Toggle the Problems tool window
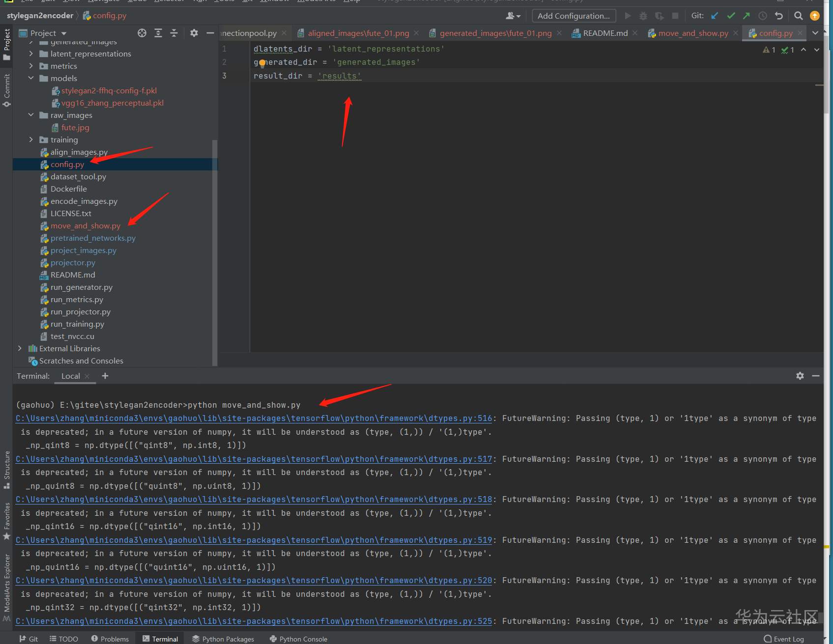Viewport: 833px width, 644px height. pyautogui.click(x=110, y=639)
